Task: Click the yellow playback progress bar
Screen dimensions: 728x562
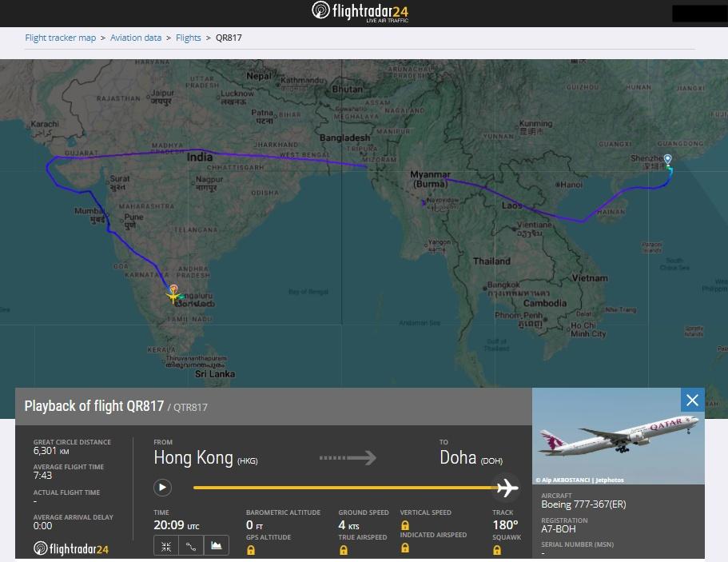Action: (344, 488)
